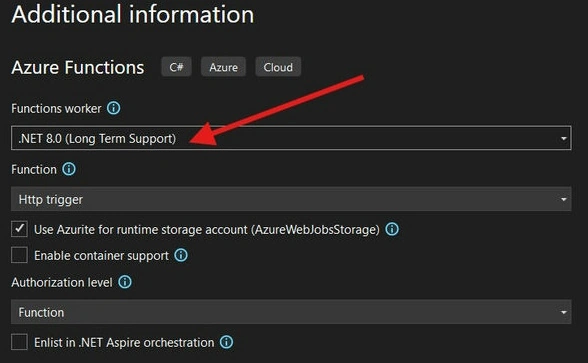Open info tooltip beside Functions worker
588x363 pixels.
pos(114,108)
